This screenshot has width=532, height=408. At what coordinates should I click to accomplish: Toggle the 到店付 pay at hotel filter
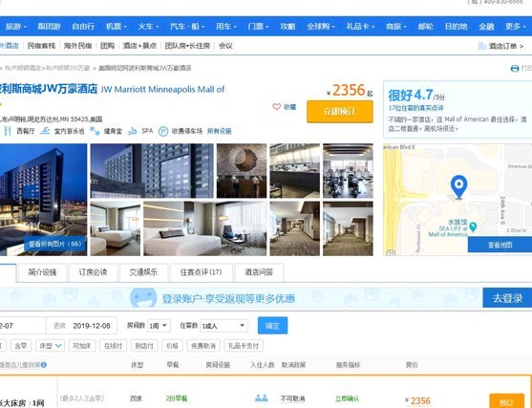coord(144,346)
